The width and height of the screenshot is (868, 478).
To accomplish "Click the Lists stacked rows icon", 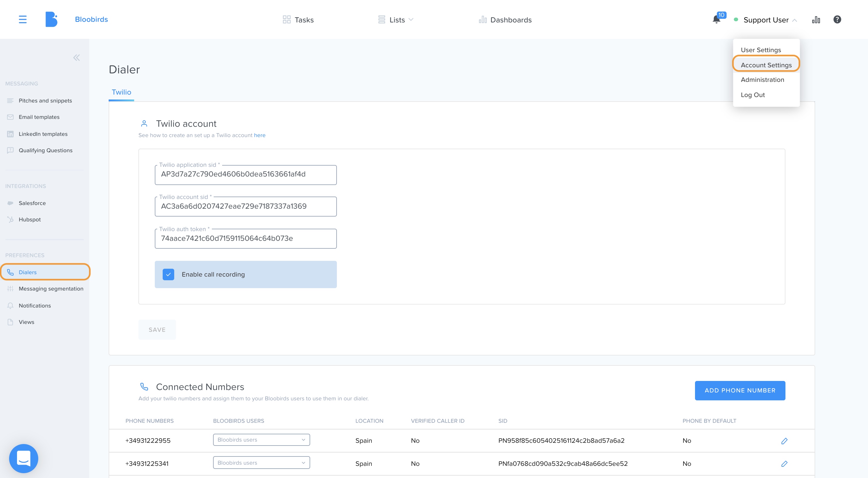I will point(381,19).
